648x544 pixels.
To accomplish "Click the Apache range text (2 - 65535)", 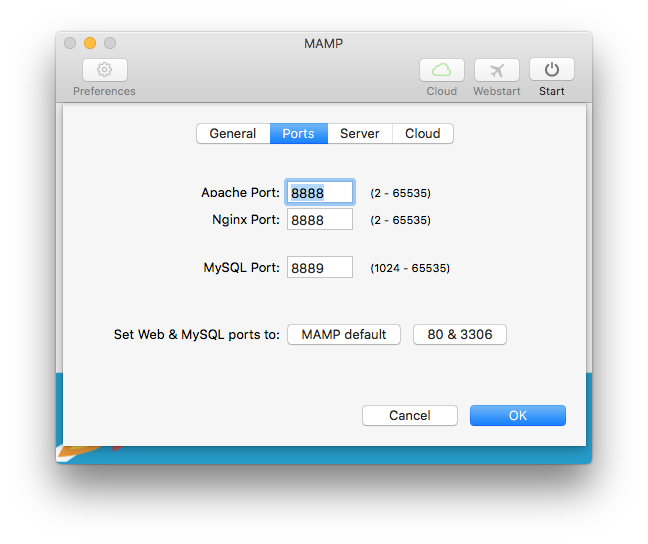I will click(x=400, y=193).
